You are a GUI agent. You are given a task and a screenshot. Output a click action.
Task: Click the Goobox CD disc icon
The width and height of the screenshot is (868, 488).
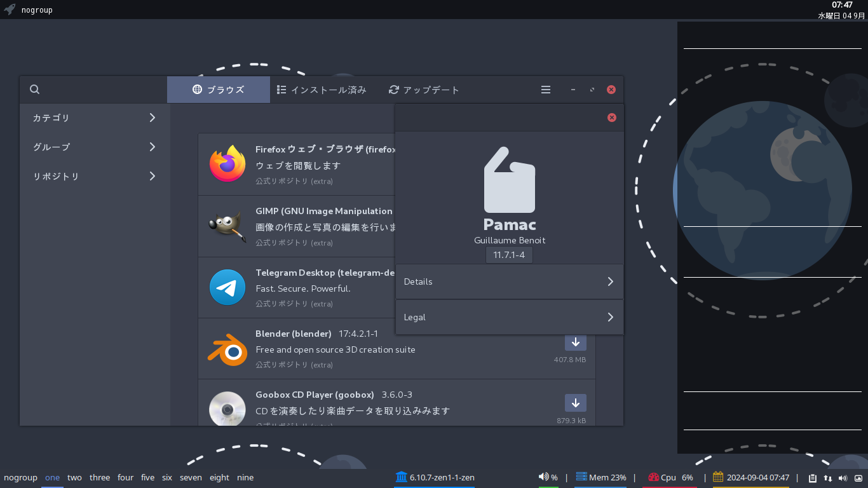pyautogui.click(x=227, y=409)
